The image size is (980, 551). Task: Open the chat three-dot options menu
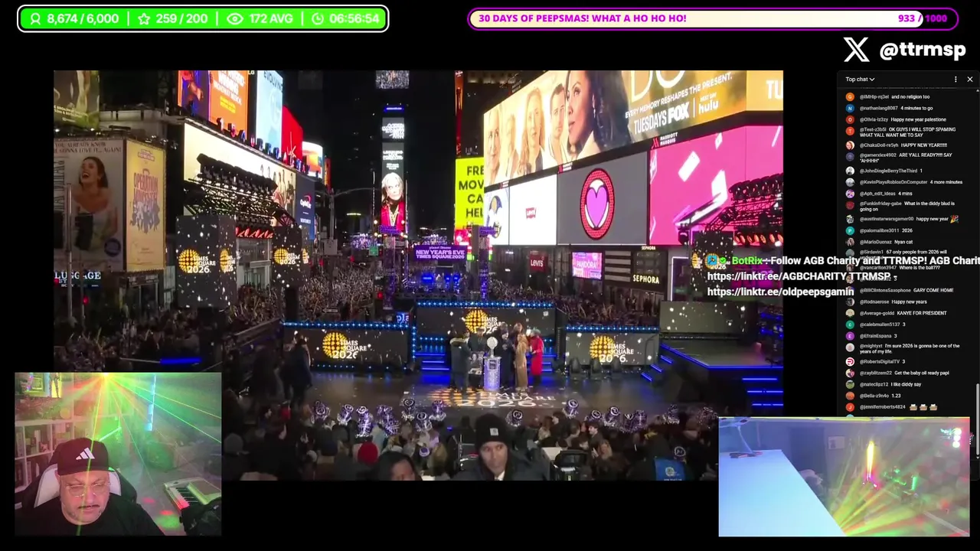955,80
